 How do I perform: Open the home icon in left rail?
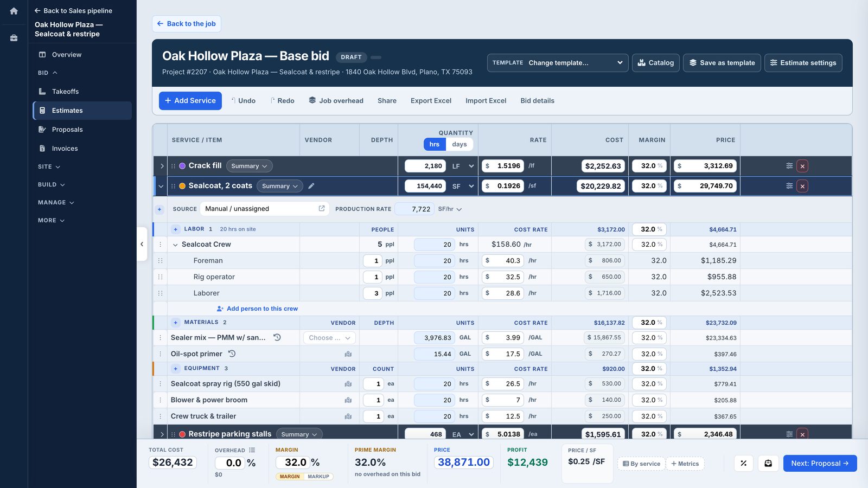[x=14, y=11]
